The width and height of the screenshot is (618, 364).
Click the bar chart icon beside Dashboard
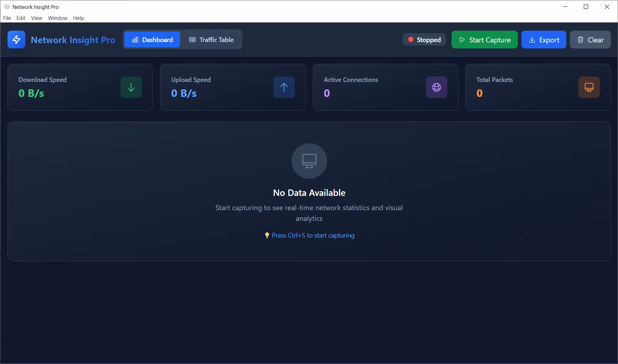135,40
